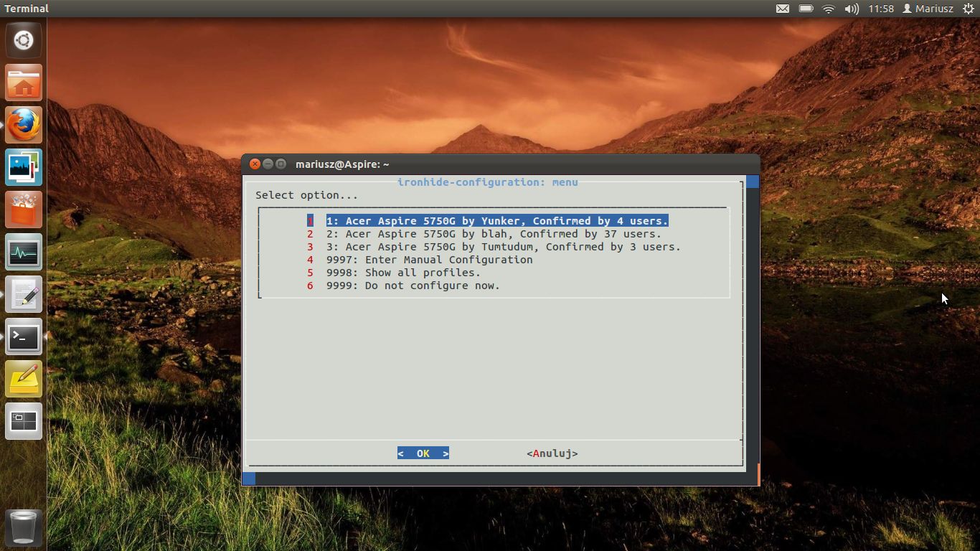Open the text editor launcher icon
The image size is (980, 551).
pyautogui.click(x=24, y=294)
